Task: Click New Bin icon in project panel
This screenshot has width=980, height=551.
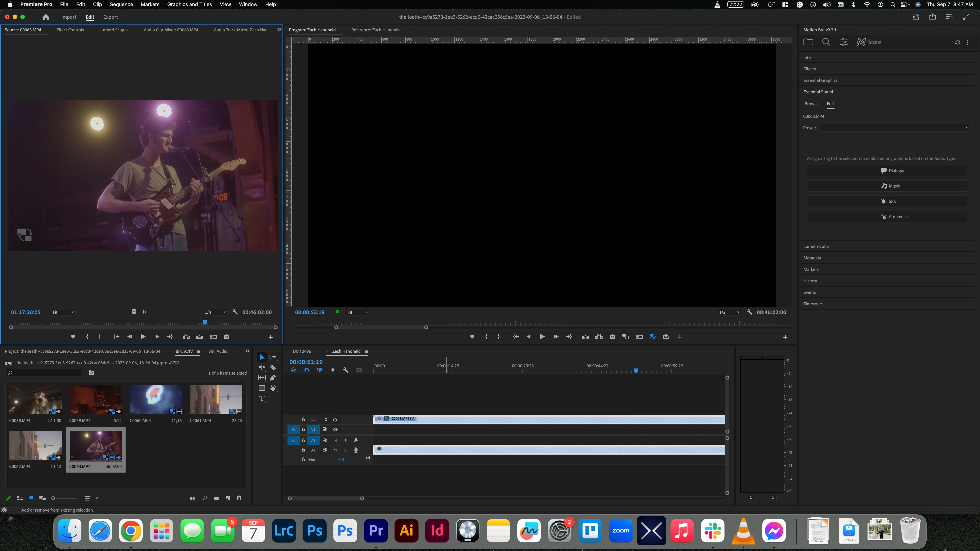Action: coord(216,498)
